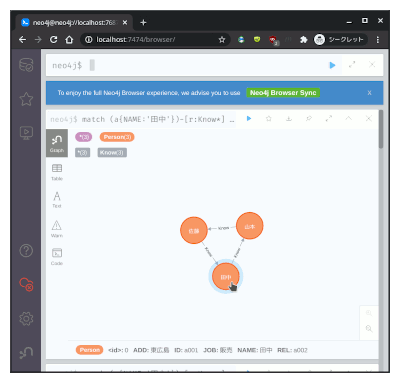This screenshot has width=400, height=383.
Task: Dismiss the blue Browser Sync banner
Action: 369,93
